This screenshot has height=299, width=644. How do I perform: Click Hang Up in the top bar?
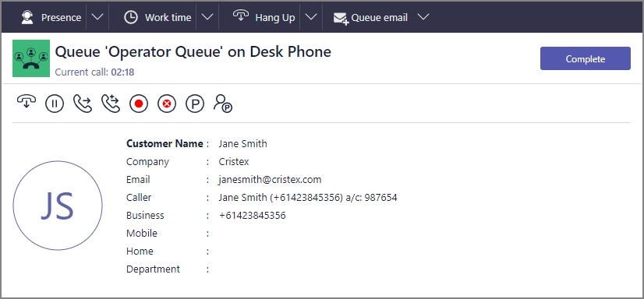(x=264, y=17)
